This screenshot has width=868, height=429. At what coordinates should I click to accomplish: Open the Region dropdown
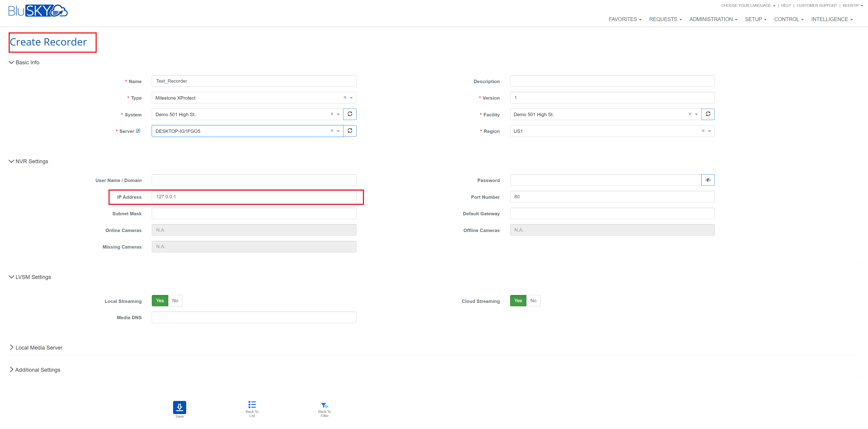click(709, 131)
